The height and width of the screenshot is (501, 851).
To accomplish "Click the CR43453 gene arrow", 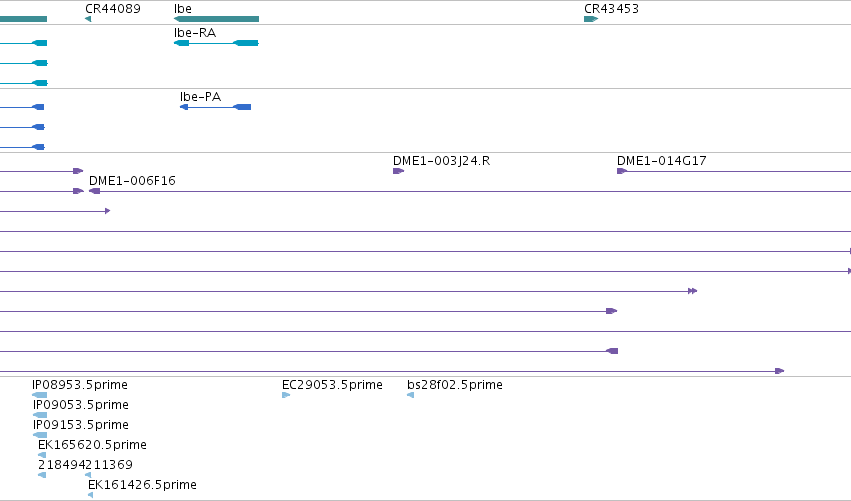I will [x=591, y=19].
